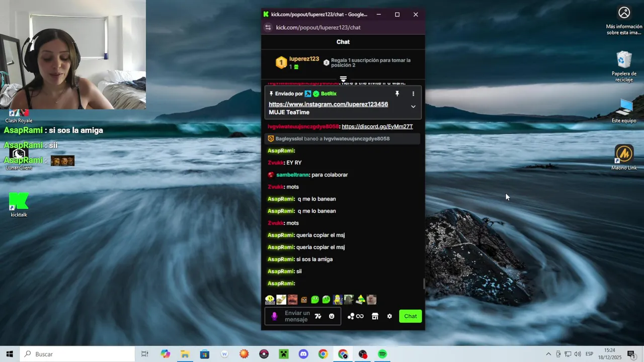Click BotRix username in pinned message
644x362 pixels.
[x=329, y=94]
